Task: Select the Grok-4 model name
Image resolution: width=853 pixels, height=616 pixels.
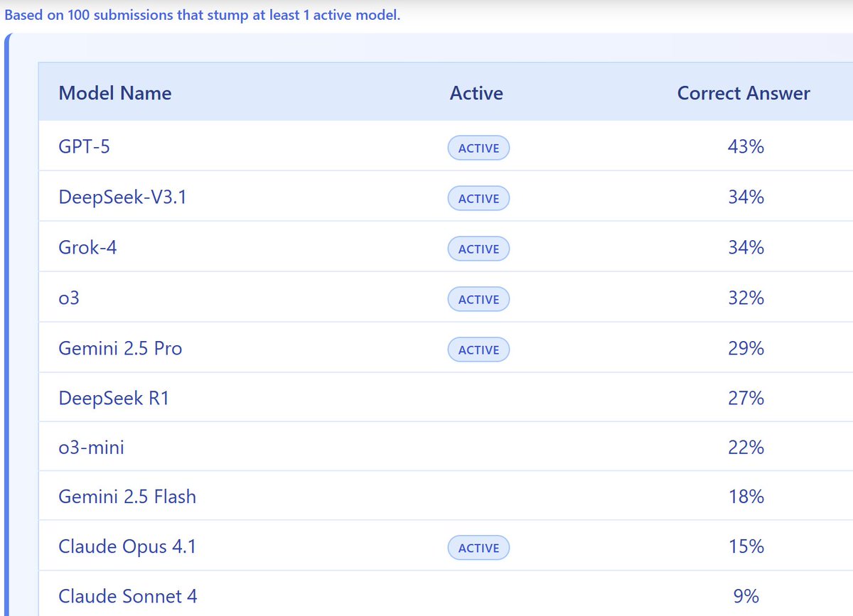Action: coord(88,249)
